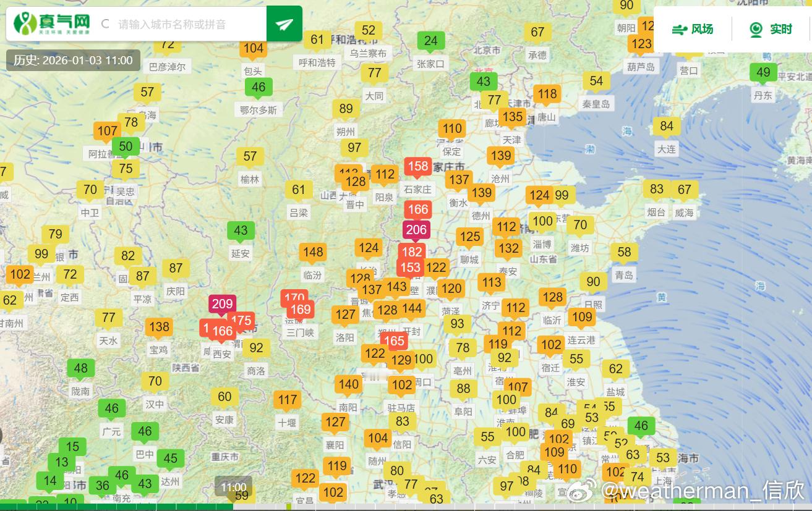Viewport: 812px width, 511px height.
Task: Open the 125 marker at 聊城
Action: [x=470, y=237]
